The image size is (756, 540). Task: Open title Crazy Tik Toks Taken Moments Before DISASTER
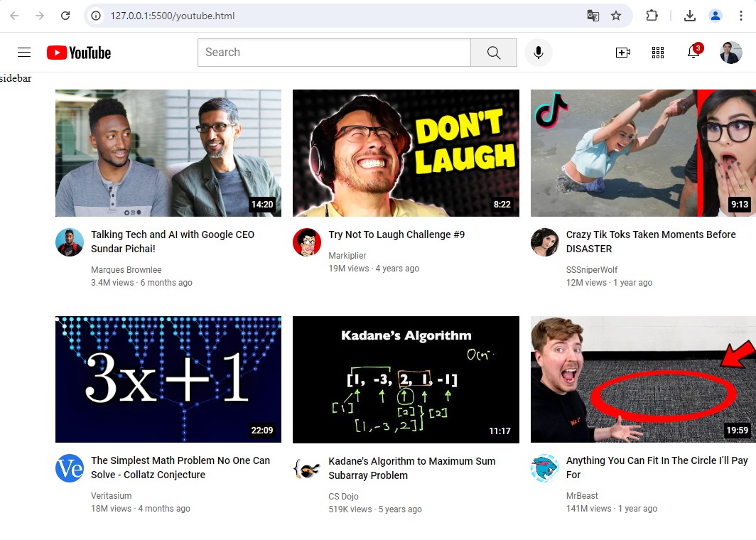coord(651,242)
